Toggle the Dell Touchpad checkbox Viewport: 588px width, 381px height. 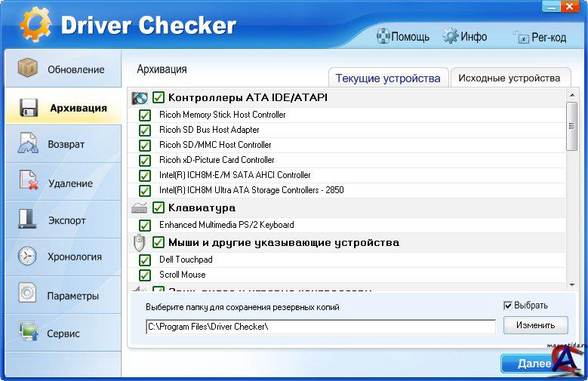pos(145,260)
